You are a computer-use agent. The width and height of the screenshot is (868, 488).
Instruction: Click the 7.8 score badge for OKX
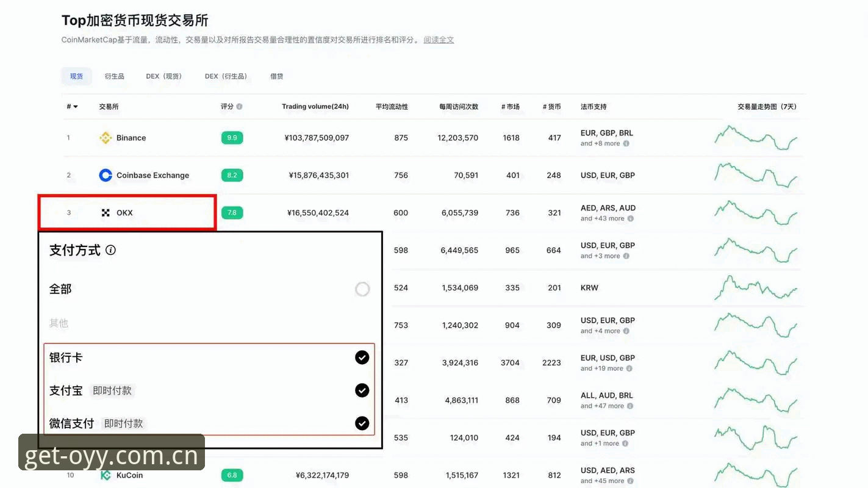(232, 213)
